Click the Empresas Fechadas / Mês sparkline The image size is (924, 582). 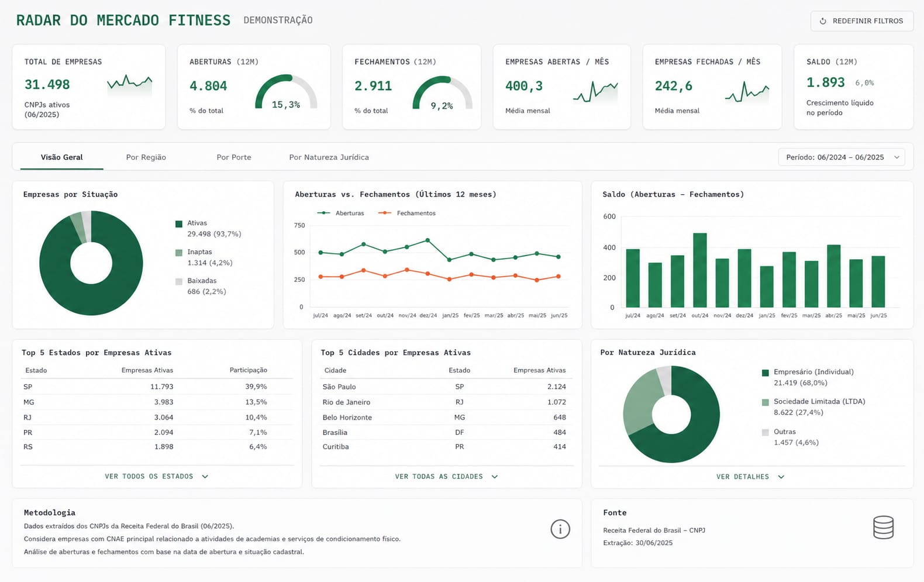pyautogui.click(x=747, y=92)
